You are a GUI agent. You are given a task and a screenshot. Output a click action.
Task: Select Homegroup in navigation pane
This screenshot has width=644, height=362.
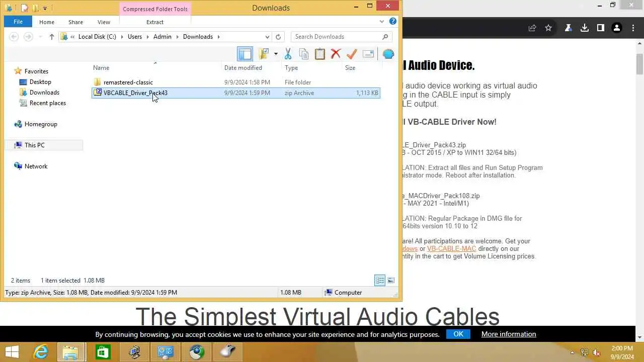pos(41,124)
